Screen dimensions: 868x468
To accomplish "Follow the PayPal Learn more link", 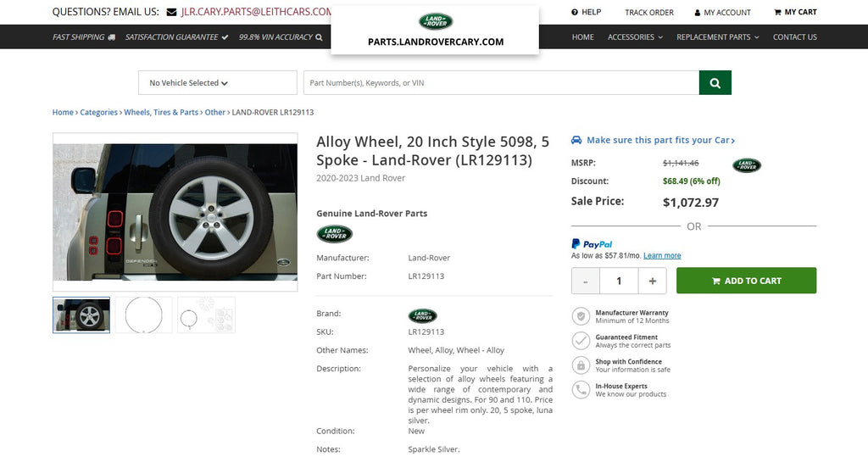I will pyautogui.click(x=662, y=256).
